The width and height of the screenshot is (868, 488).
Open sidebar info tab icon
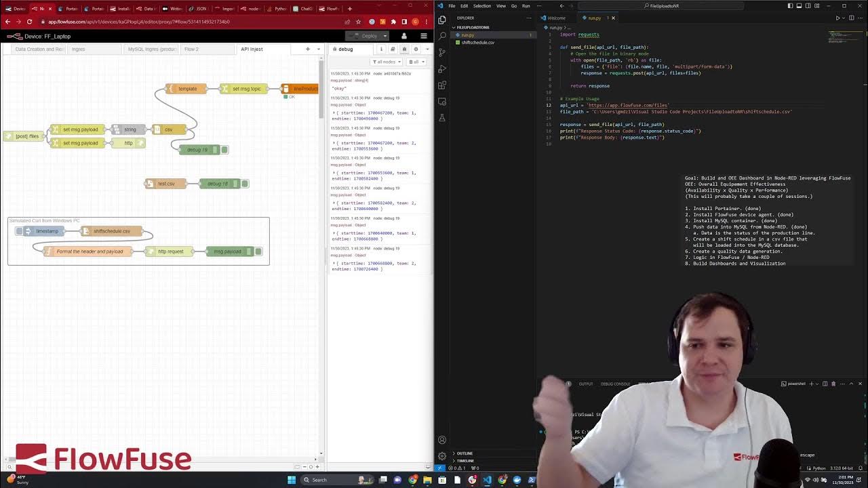click(381, 49)
